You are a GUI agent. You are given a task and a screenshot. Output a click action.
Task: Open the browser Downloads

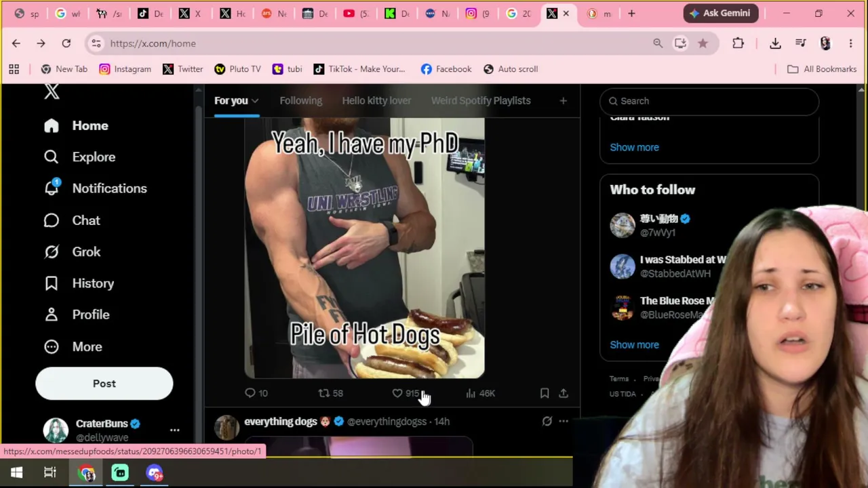(x=775, y=43)
